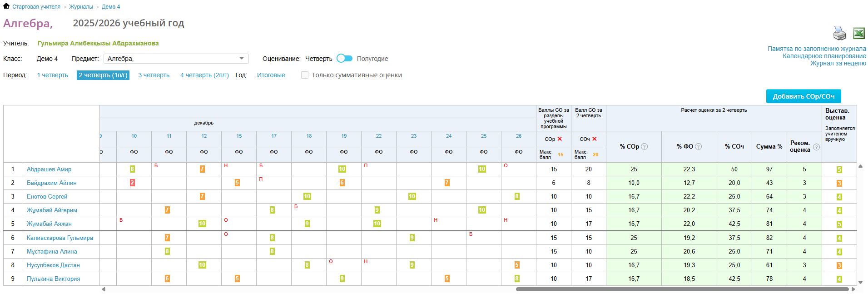Screen dimensions: 868x294
Task: Enable Только суммативные оценки checkbox
Action: 305,75
